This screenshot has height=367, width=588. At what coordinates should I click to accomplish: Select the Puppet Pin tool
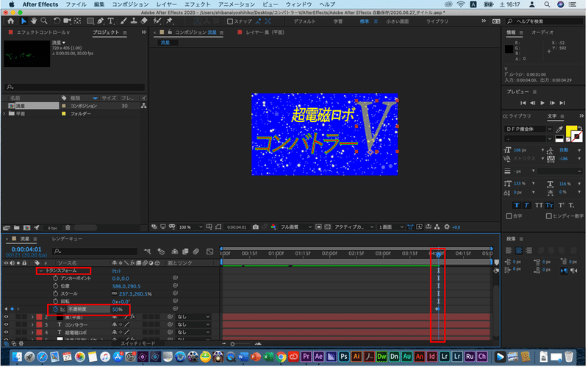point(170,21)
